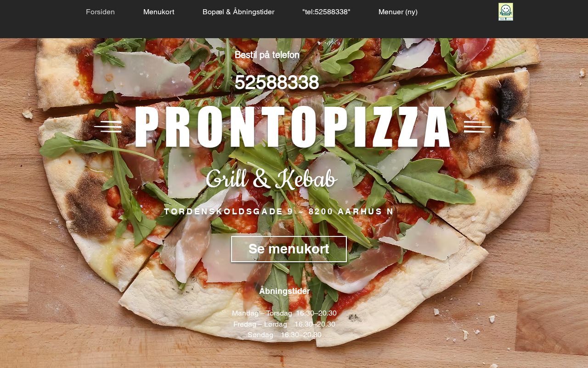Select the "tel:52588338" navigation item
The image size is (588, 368).
pos(326,12)
